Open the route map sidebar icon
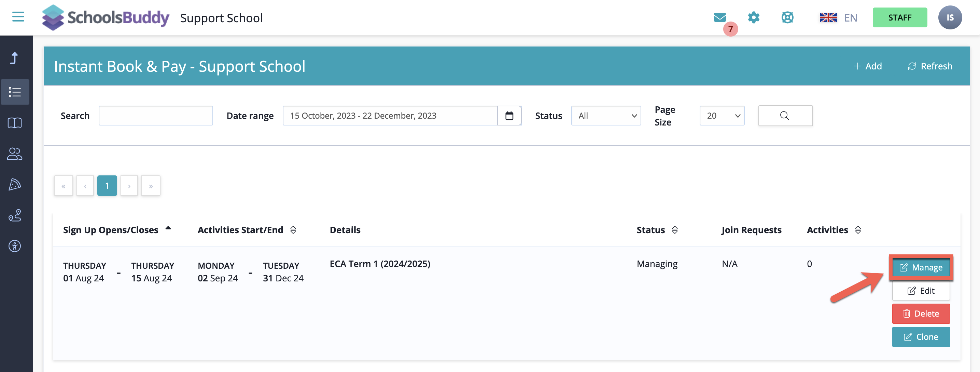The image size is (980, 372). click(x=15, y=215)
